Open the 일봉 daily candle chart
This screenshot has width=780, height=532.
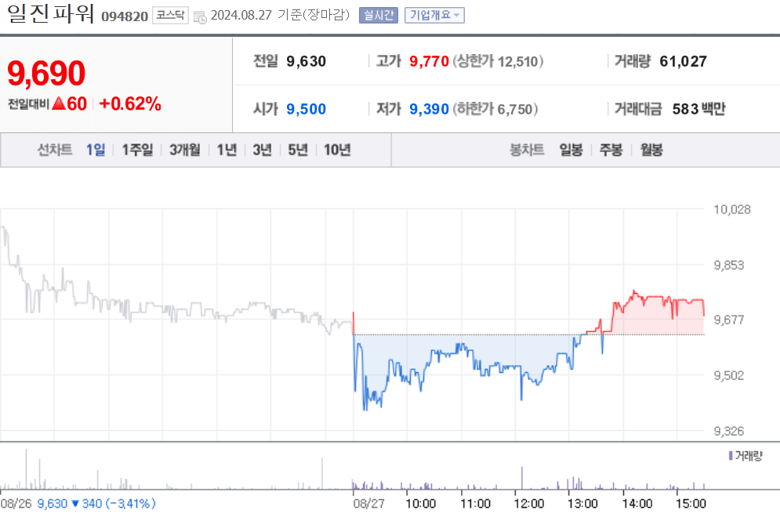[x=571, y=150]
